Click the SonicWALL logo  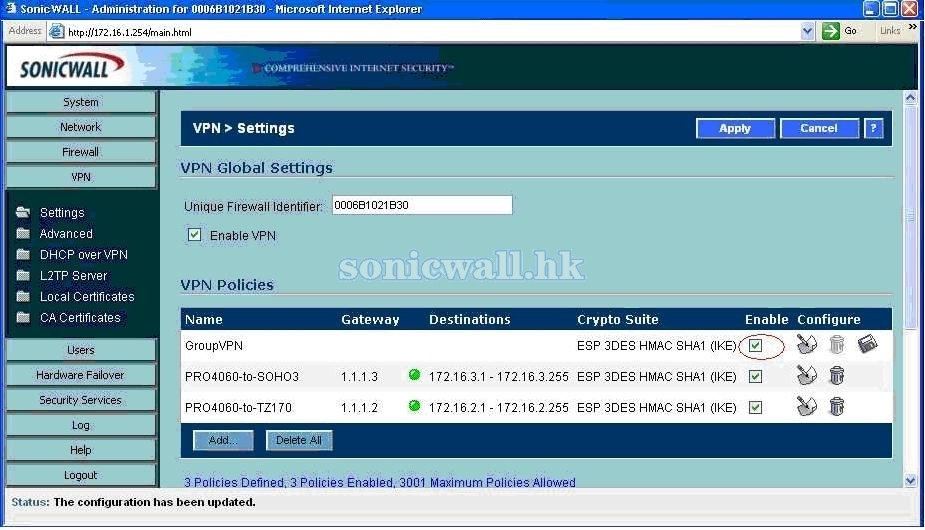coord(71,67)
